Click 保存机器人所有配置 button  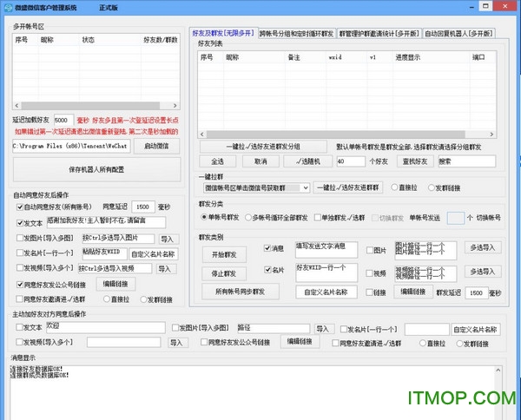pyautogui.click(x=96, y=169)
